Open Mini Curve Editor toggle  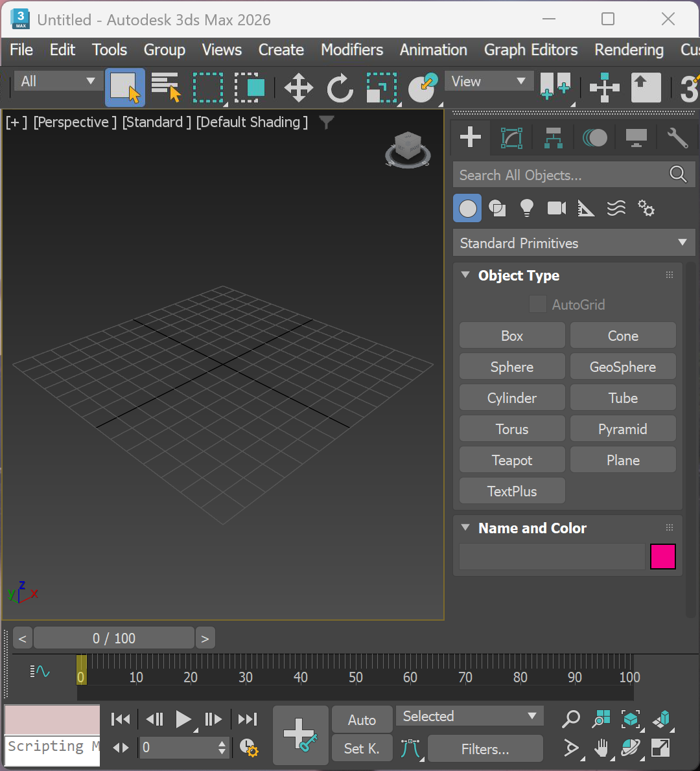point(40,671)
